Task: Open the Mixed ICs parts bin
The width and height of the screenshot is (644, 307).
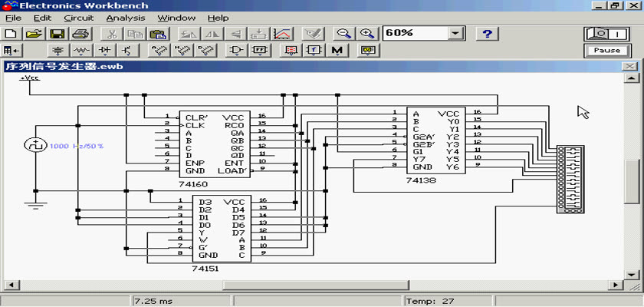Action: click(182, 51)
